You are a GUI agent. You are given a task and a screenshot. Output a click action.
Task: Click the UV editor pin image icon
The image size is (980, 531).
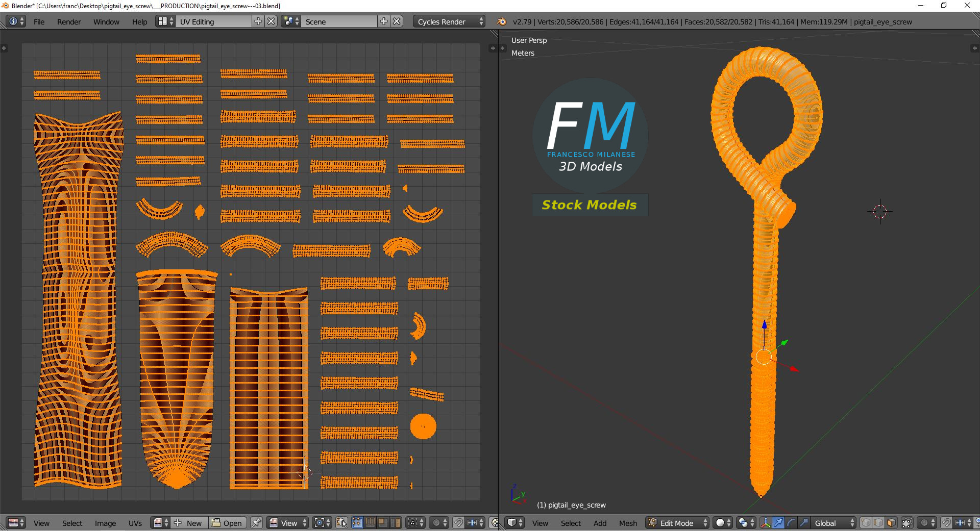tap(256, 523)
